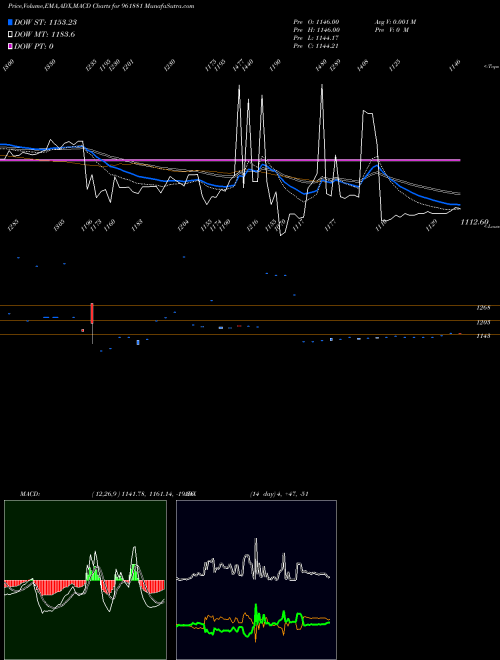Open the green MACD histogram panel
Viewport: 500px width, 660px height.
[85, 580]
